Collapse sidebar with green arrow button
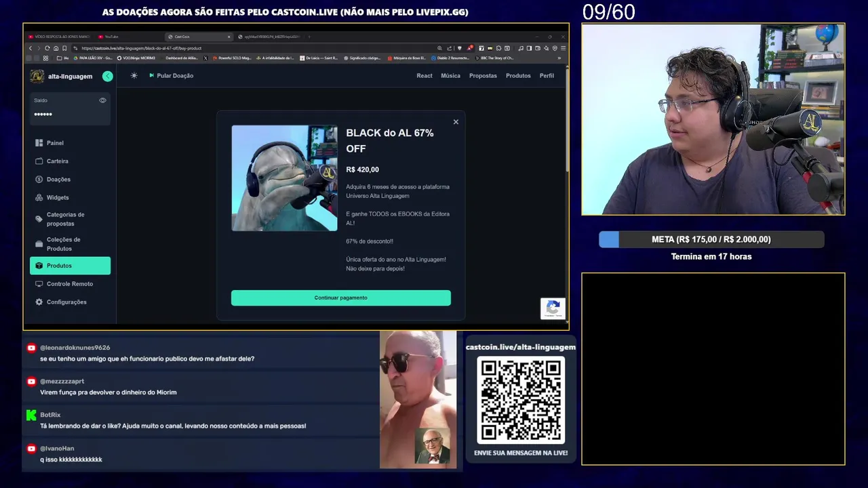Viewport: 868px width, 488px height. 107,76
